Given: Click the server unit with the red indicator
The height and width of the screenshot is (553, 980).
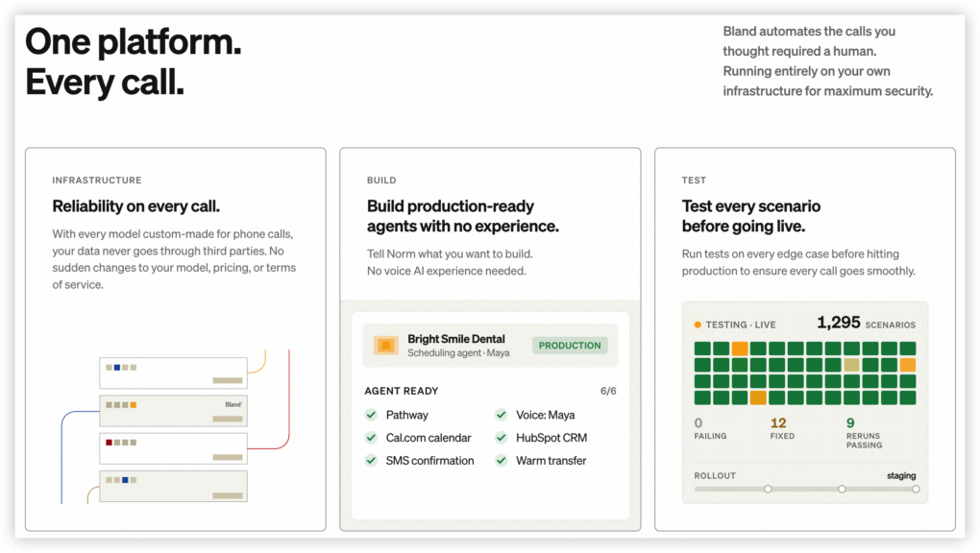Looking at the screenshot, I should (173, 448).
